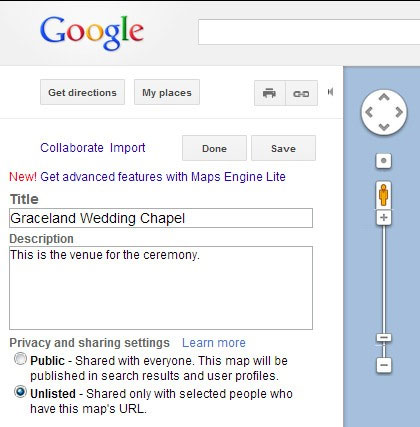This screenshot has height=427, width=420.
Task: Click the Done button
Action: pos(214,148)
